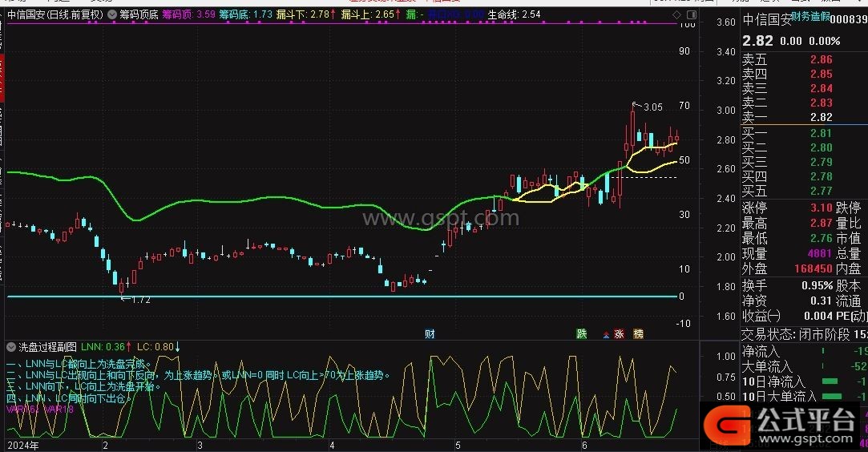Click the 洗盘过程副图 indicator name
868x452 pixels.
(47, 347)
